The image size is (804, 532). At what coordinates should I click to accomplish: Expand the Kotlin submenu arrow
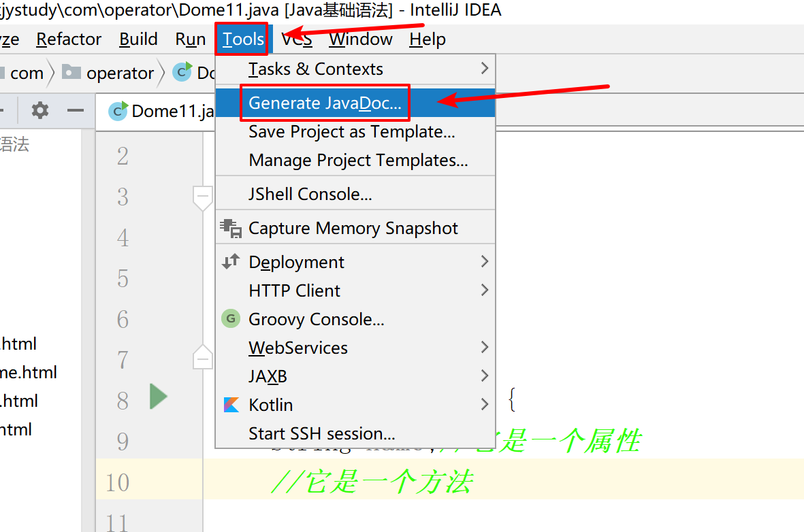(485, 404)
